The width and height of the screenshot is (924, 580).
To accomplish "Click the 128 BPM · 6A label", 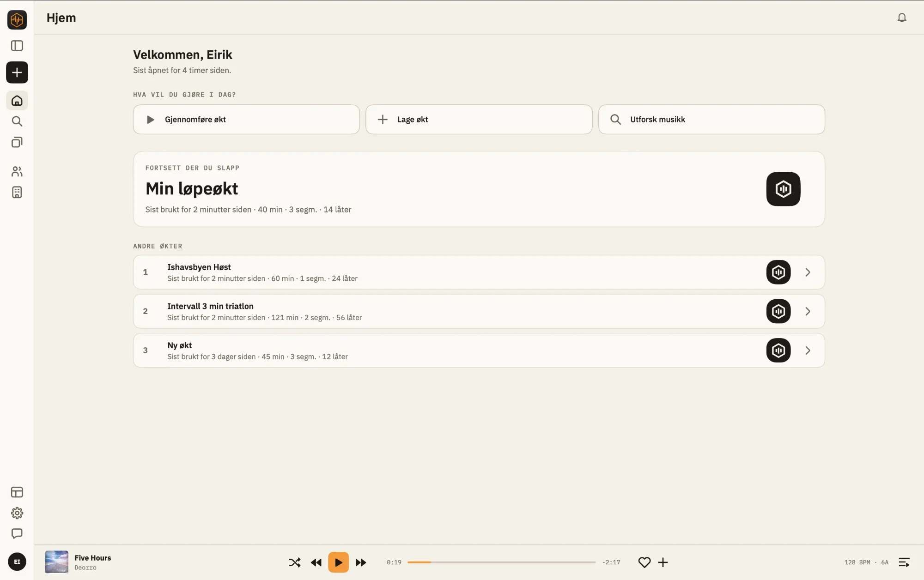I will [x=866, y=562].
